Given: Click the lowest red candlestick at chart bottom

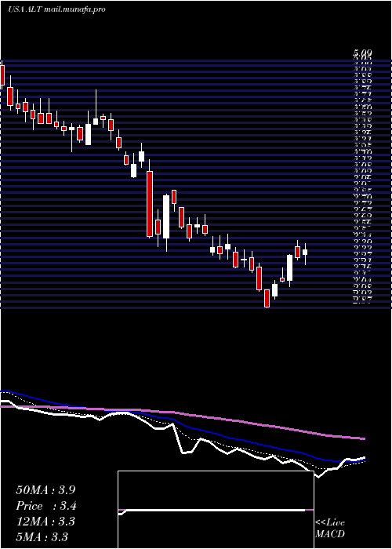Looking at the screenshot, I should 267,298.
